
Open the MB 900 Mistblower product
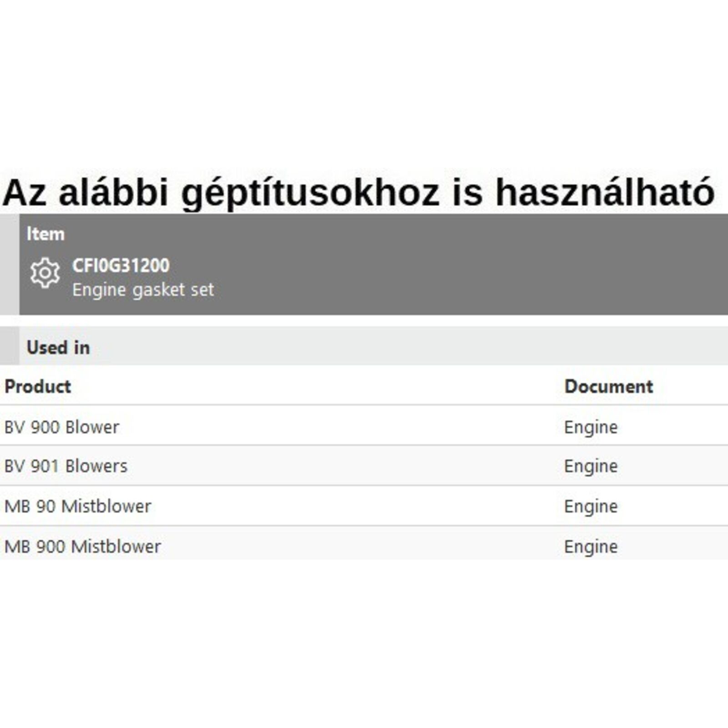click(82, 546)
